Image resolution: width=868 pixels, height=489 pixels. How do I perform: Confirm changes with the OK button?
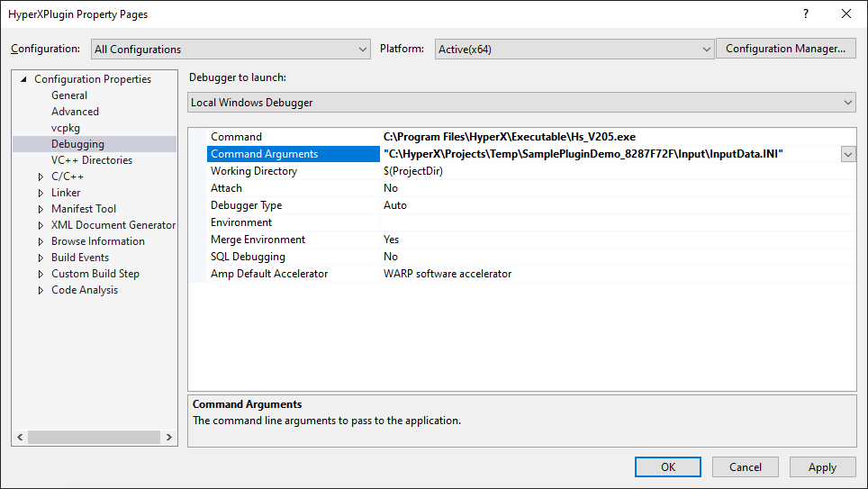coord(667,466)
